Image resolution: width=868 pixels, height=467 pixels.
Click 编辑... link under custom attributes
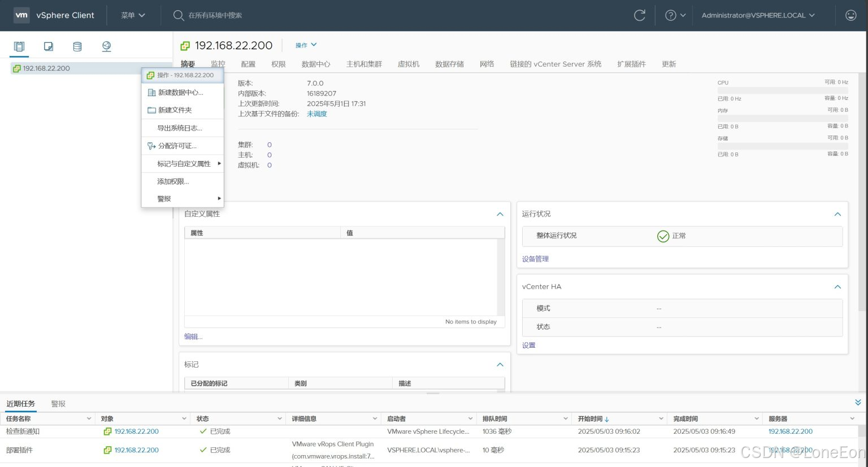click(x=193, y=337)
